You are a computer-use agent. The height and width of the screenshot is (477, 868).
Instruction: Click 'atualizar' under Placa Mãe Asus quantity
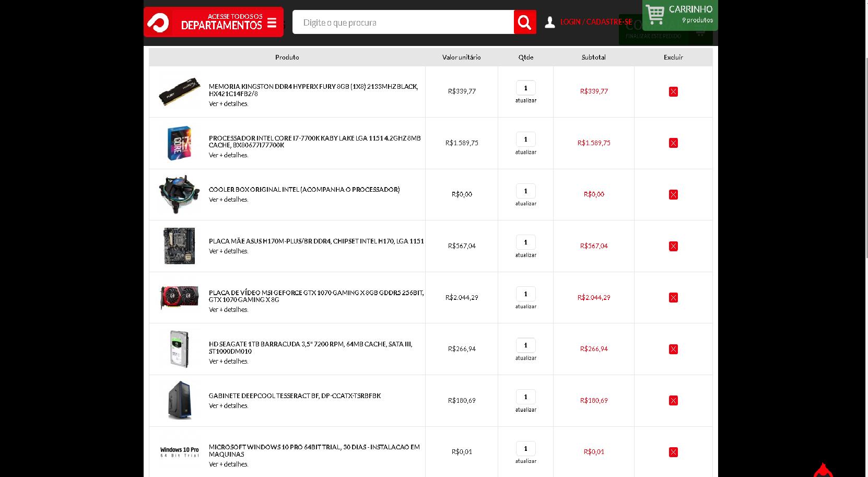tap(526, 255)
